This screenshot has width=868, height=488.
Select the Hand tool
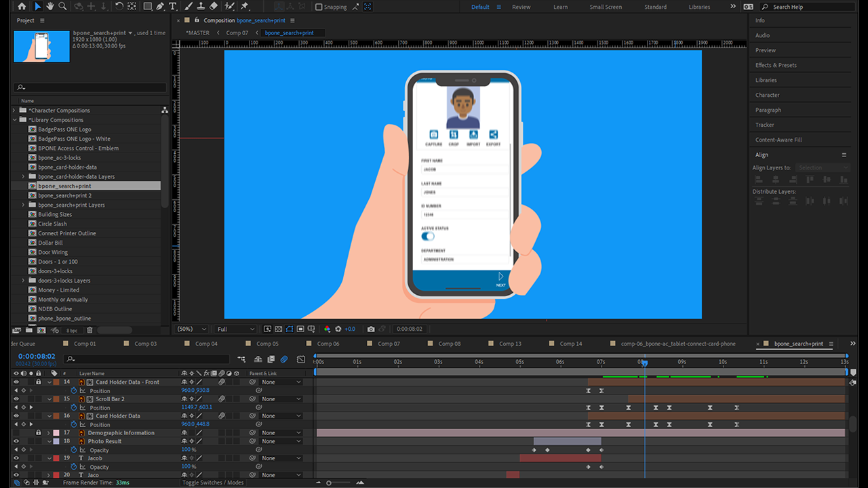[50, 6]
